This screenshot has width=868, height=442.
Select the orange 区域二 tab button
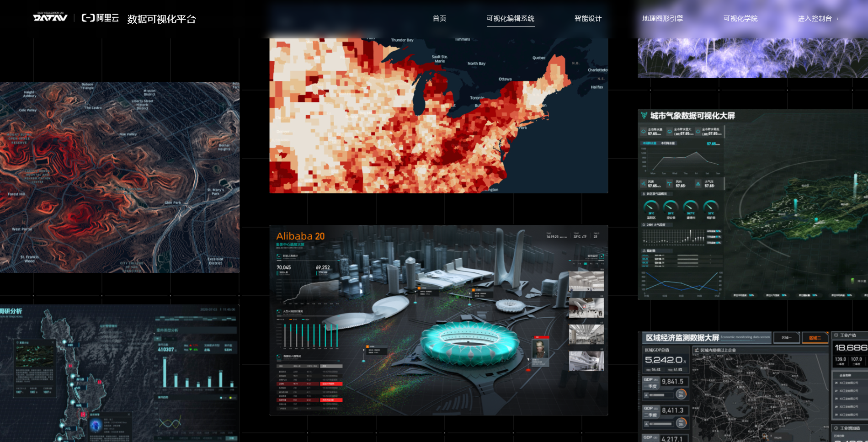[x=815, y=338]
